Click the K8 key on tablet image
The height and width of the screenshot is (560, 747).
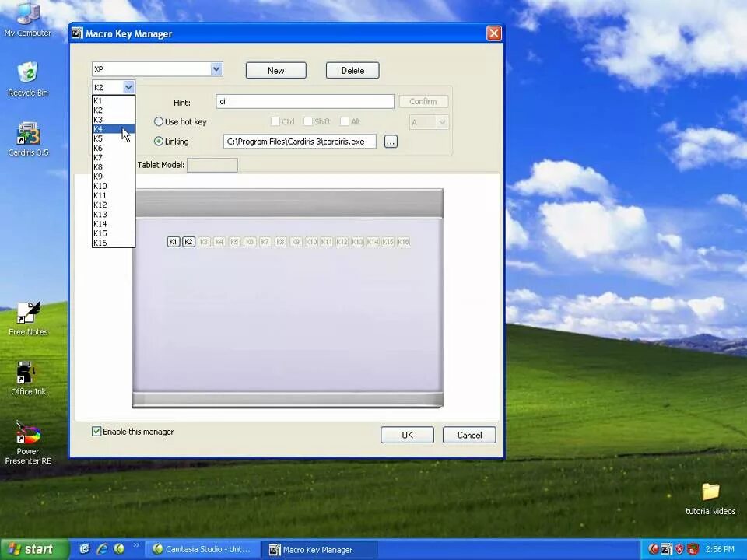click(x=281, y=242)
